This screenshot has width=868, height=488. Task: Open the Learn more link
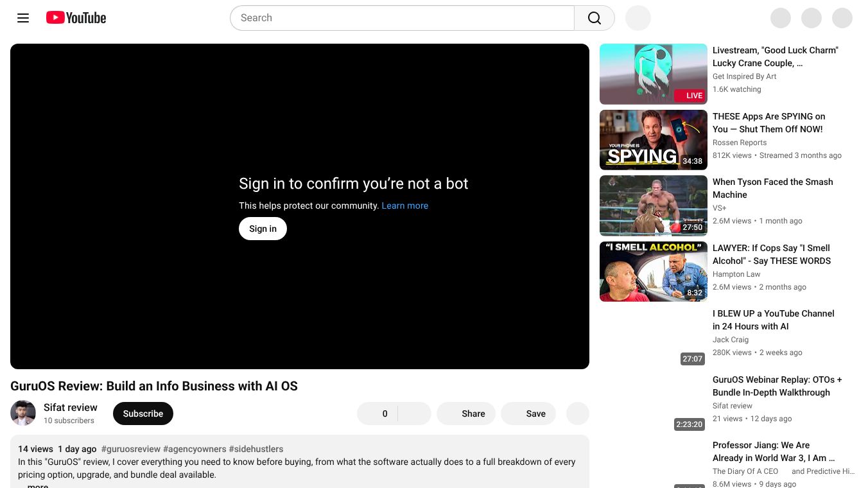click(404, 205)
